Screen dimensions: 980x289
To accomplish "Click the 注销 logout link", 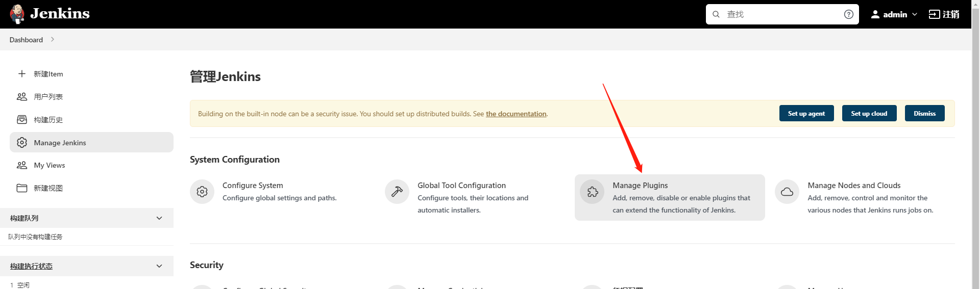I will (x=950, y=14).
